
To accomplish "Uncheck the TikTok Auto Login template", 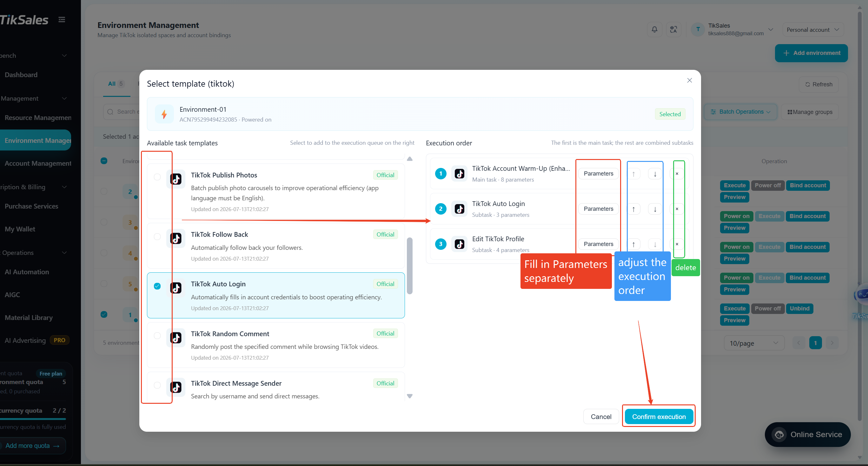I will click(157, 286).
